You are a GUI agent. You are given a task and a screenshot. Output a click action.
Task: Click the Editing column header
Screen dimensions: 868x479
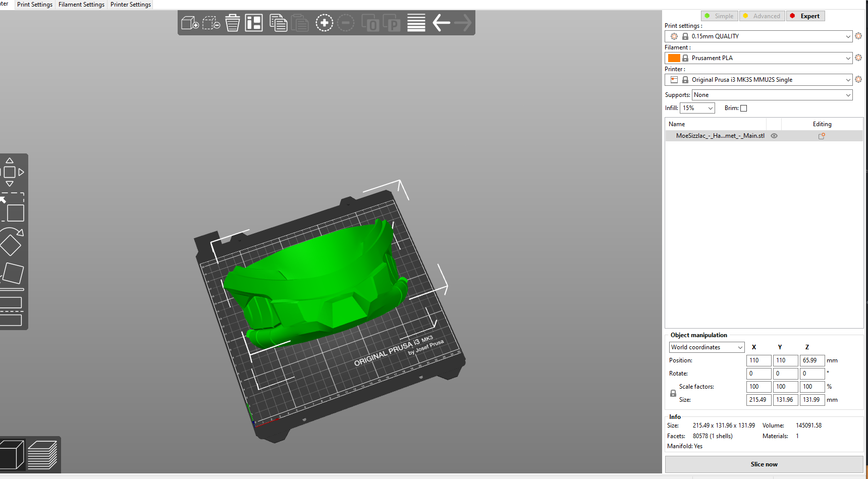point(822,124)
